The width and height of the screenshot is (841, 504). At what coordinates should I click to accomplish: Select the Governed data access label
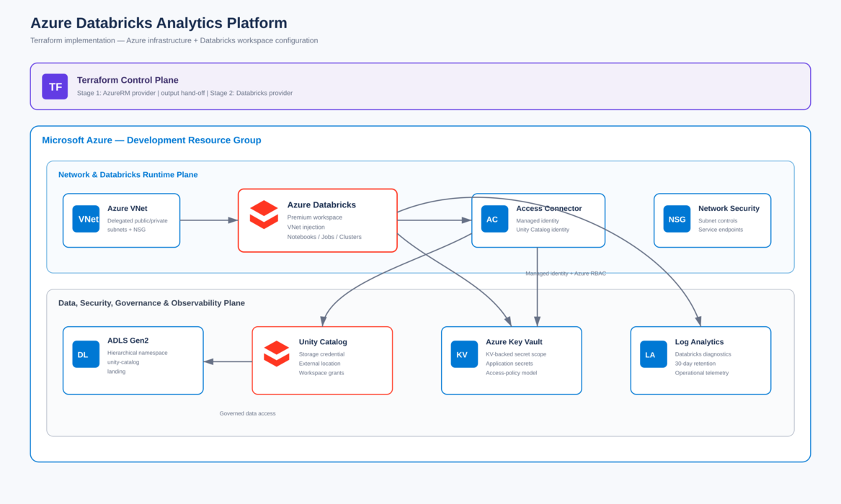pos(247,413)
